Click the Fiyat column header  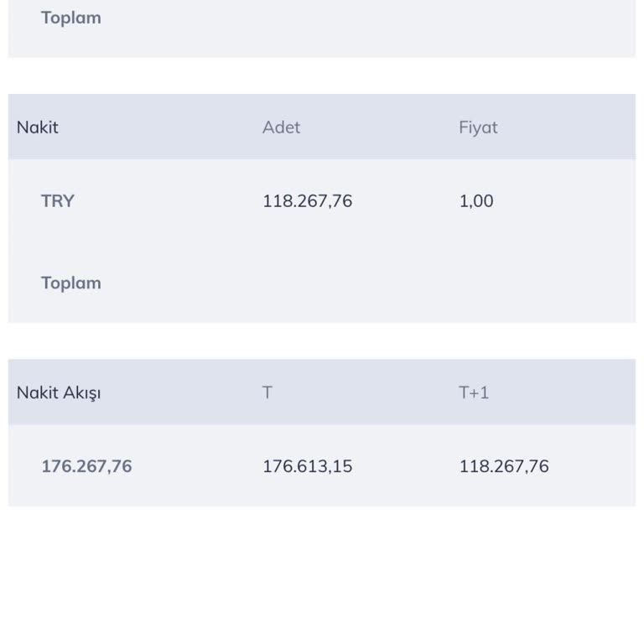click(x=478, y=127)
